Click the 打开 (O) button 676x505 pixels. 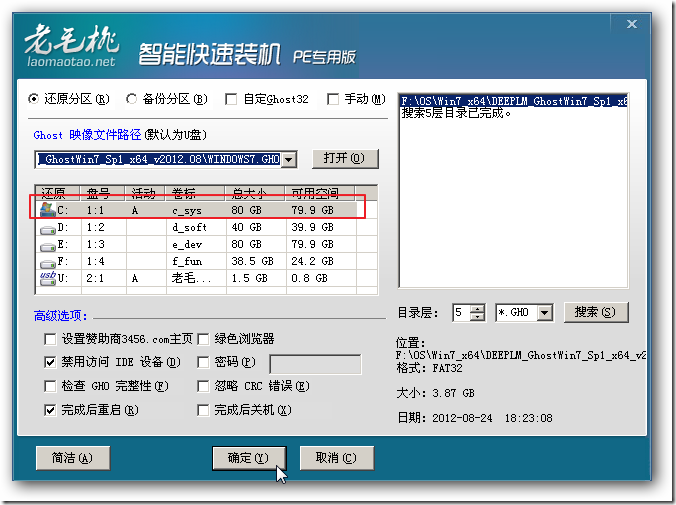pos(345,159)
